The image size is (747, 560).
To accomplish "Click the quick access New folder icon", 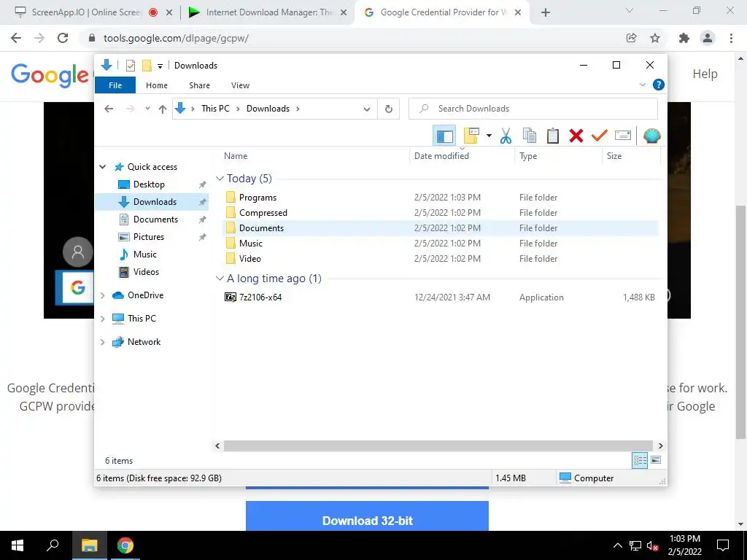I will click(x=147, y=66).
